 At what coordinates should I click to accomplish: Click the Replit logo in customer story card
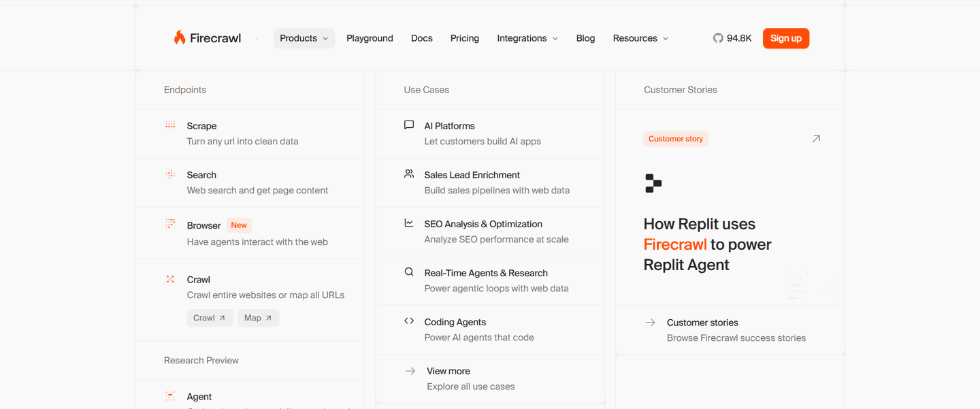tap(653, 184)
